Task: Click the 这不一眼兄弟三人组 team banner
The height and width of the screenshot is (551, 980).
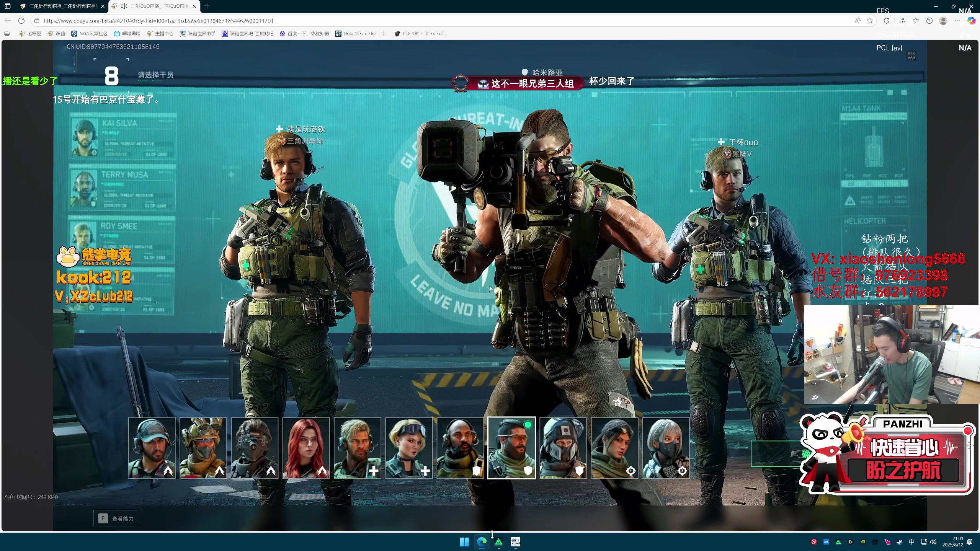Action: coord(518,83)
